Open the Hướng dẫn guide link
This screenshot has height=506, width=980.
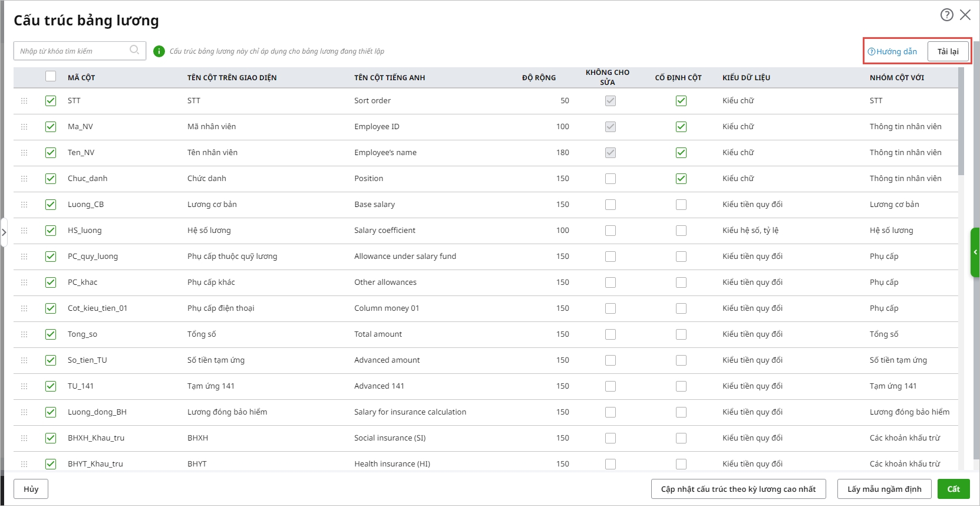[893, 52]
